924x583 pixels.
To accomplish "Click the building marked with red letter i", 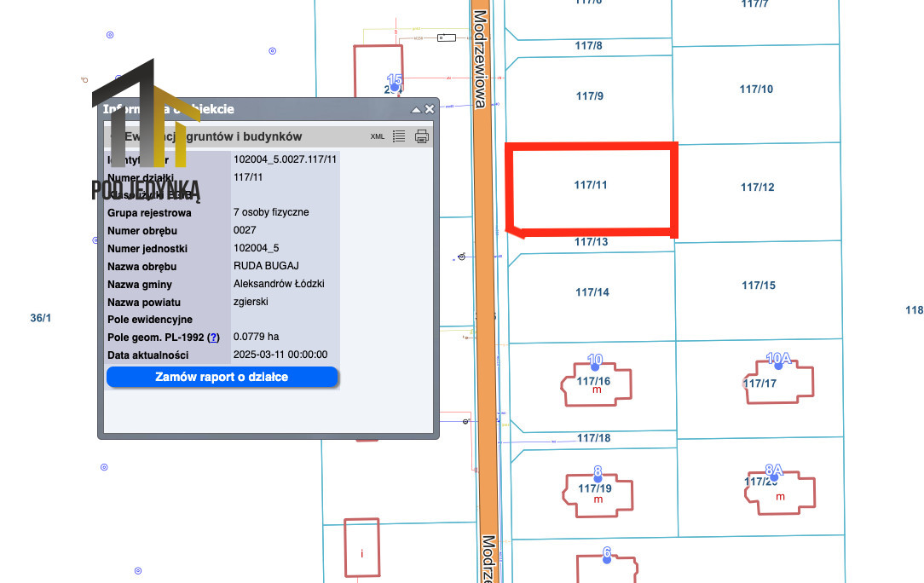I will (361, 548).
